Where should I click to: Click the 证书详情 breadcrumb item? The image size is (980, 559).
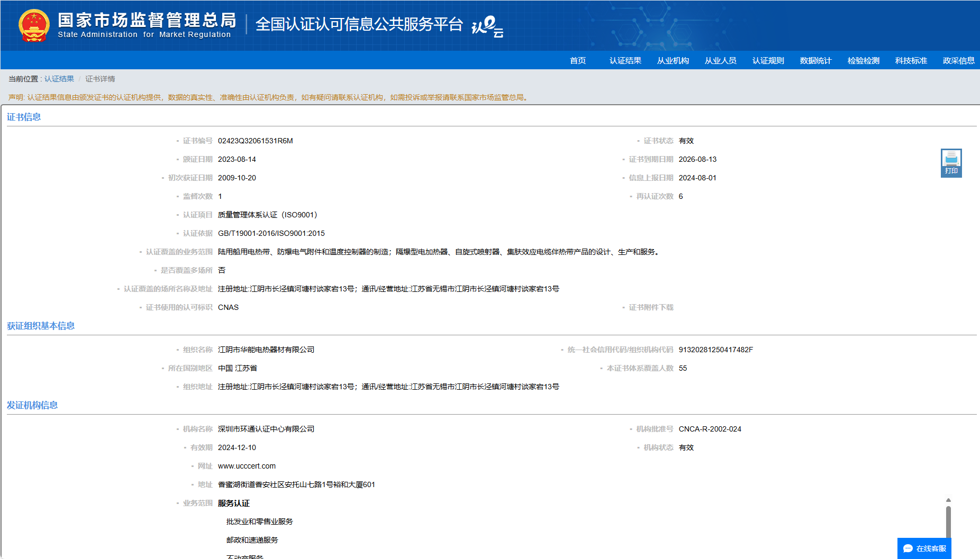[100, 79]
